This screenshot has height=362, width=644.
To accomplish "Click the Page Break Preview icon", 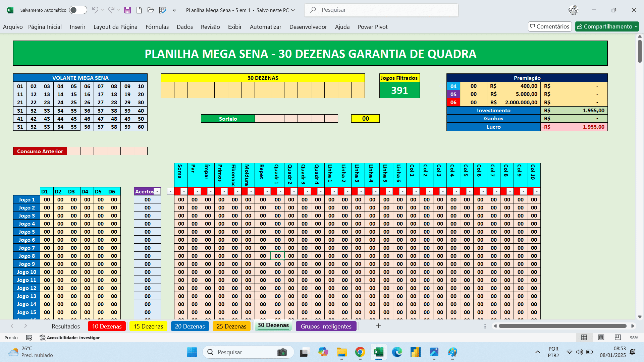I will tap(618, 338).
